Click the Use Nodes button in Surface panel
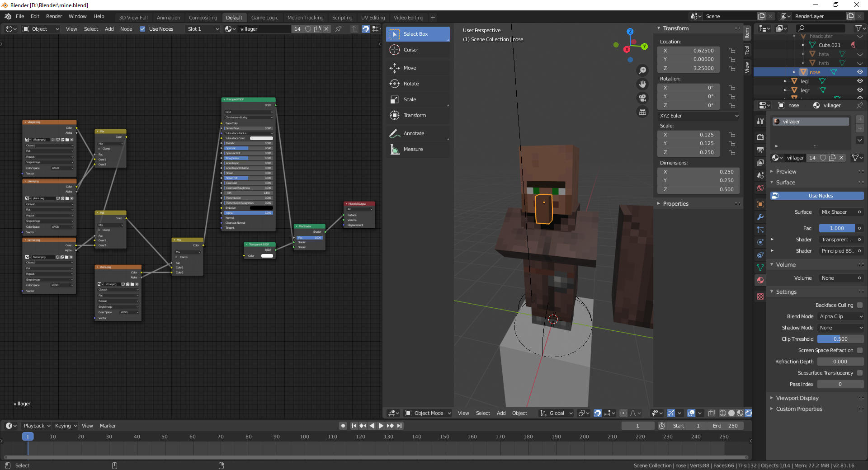The width and height of the screenshot is (868, 470). point(817,196)
